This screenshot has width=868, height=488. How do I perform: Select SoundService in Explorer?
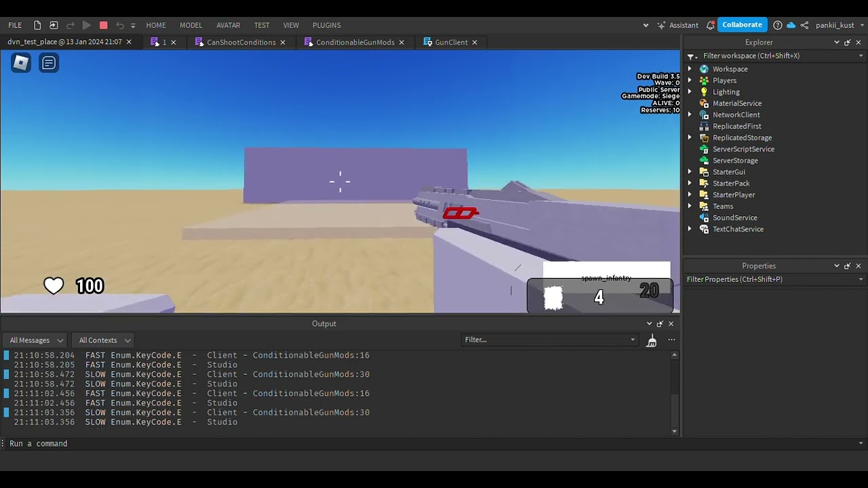point(734,218)
